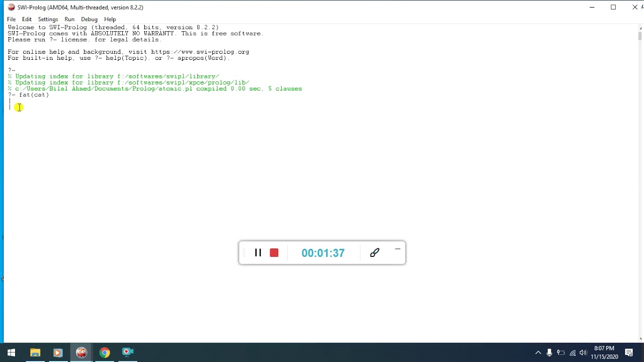The image size is (644, 362).
Task: Open the screen recorder taskbar icon
Action: click(128, 352)
